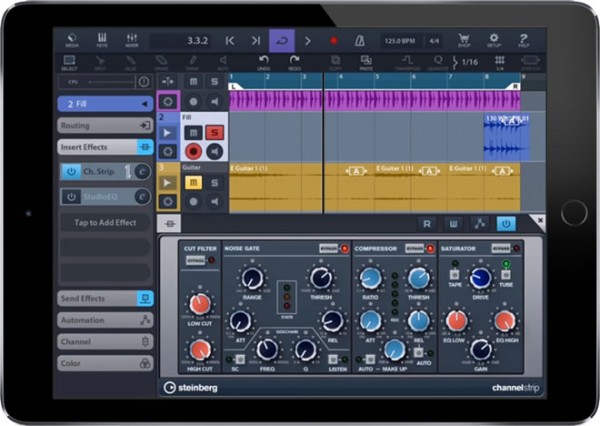This screenshot has width=600, height=426.
Task: Open the Shop cart icon
Action: point(464,40)
